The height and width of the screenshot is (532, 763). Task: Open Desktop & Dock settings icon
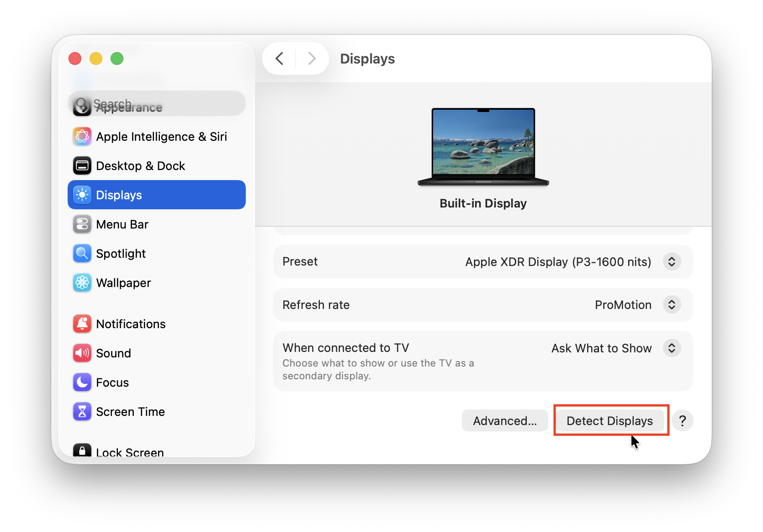pyautogui.click(x=82, y=165)
